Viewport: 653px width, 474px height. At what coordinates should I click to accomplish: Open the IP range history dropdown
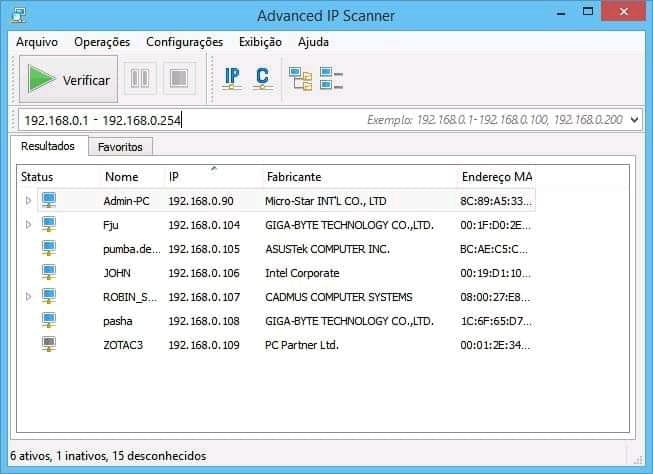coord(634,120)
